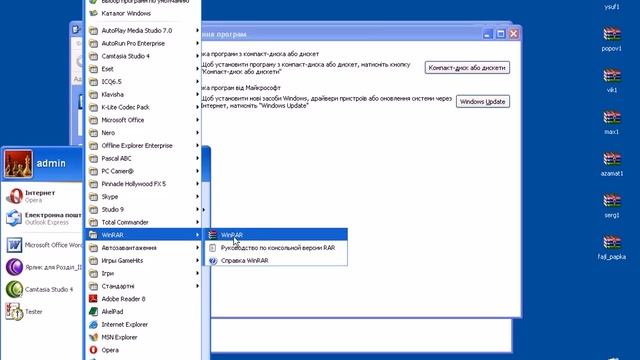This screenshot has height=360, width=640.
Task: Open Opera Інтернет pinned start item
Action: [43, 196]
